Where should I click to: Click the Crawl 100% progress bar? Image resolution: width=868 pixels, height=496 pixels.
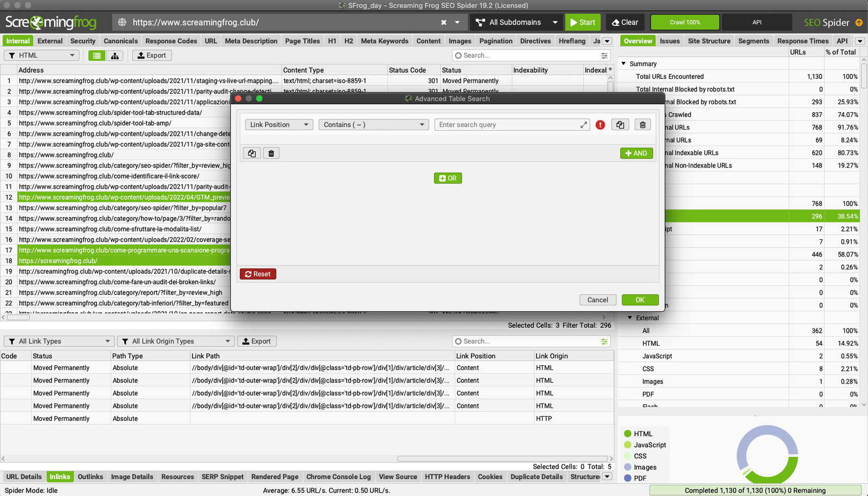pos(685,22)
